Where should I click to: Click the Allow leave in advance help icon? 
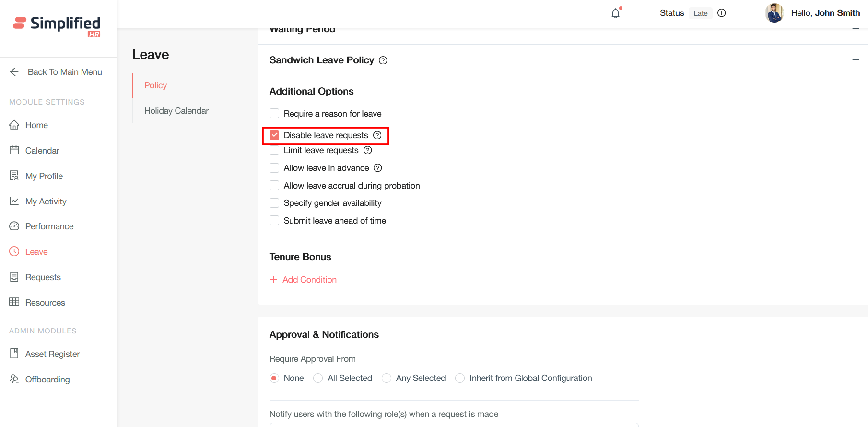[x=378, y=168]
